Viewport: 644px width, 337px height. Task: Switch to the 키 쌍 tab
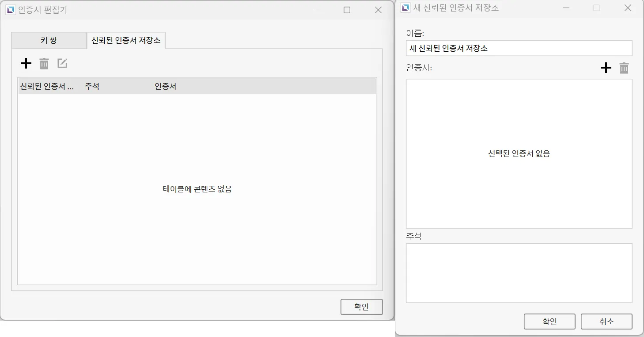pyautogui.click(x=49, y=41)
